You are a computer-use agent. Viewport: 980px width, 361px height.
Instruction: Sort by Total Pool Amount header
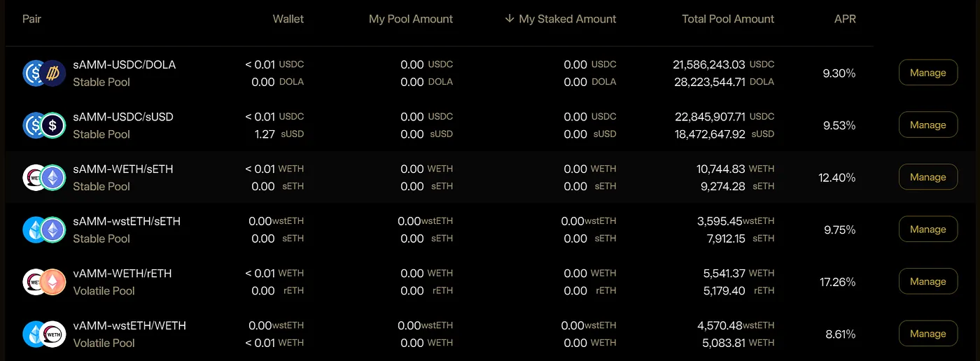point(728,19)
